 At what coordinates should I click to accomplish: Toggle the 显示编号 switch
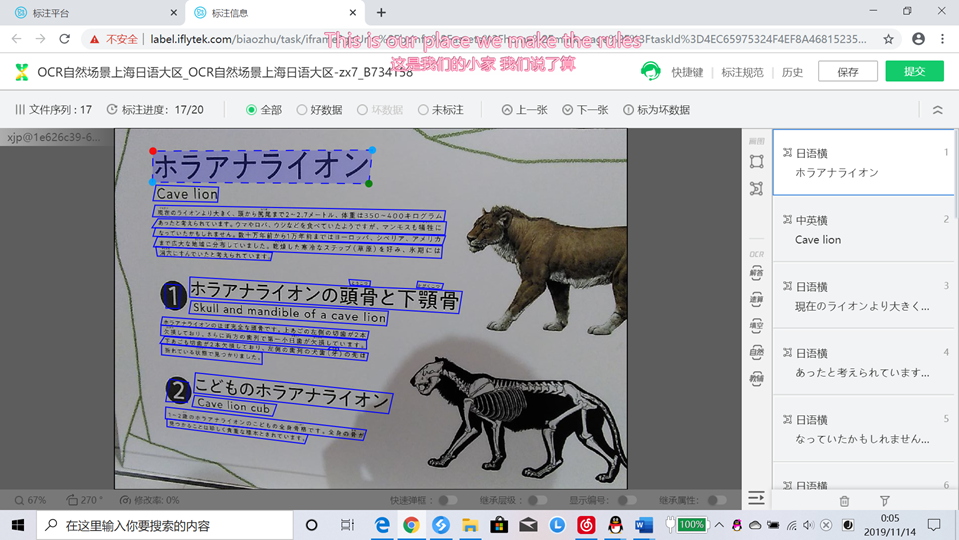point(626,500)
